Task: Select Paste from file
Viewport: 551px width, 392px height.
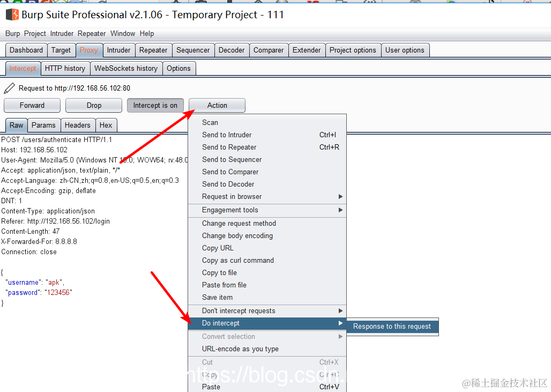Action: click(x=267, y=285)
